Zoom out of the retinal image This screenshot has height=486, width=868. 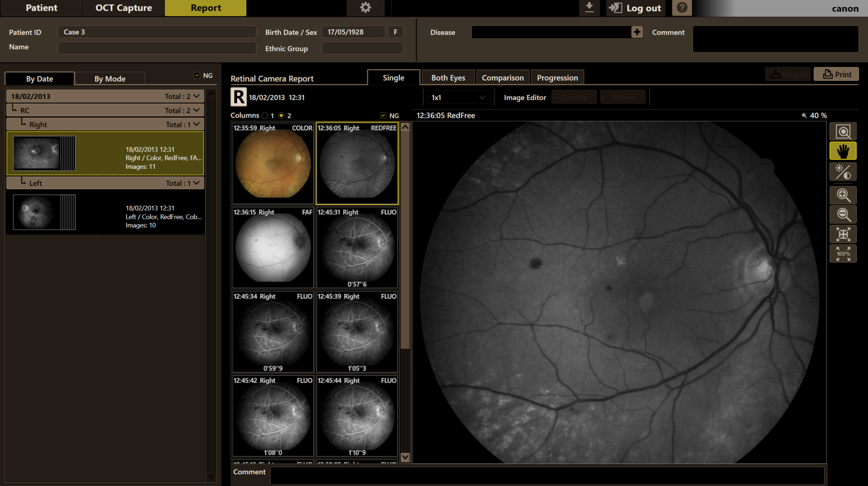pos(843,214)
